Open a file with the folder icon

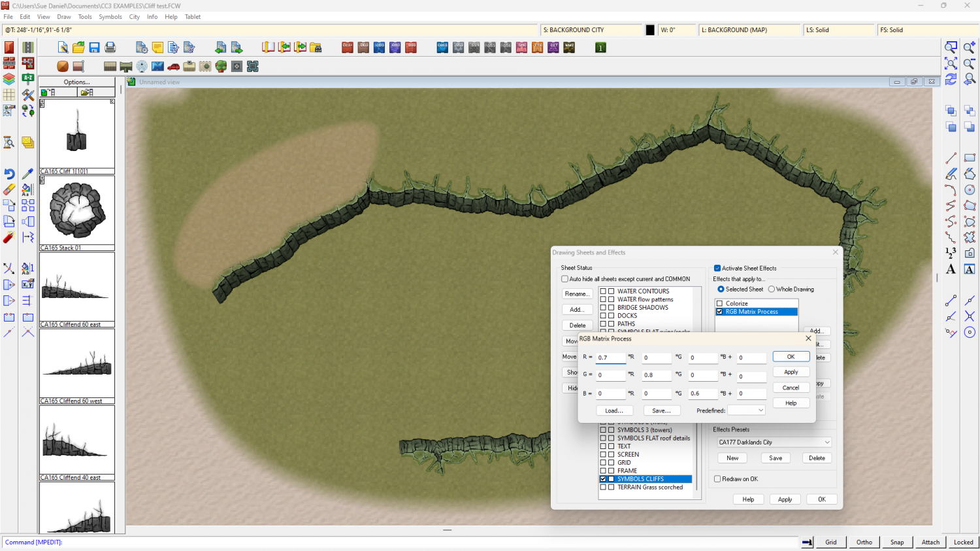(x=78, y=48)
